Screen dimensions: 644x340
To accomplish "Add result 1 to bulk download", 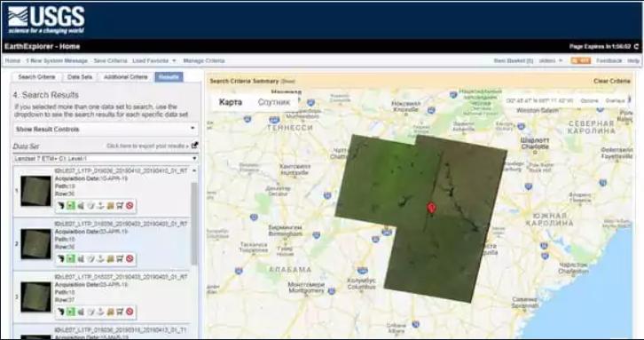I will point(110,206).
